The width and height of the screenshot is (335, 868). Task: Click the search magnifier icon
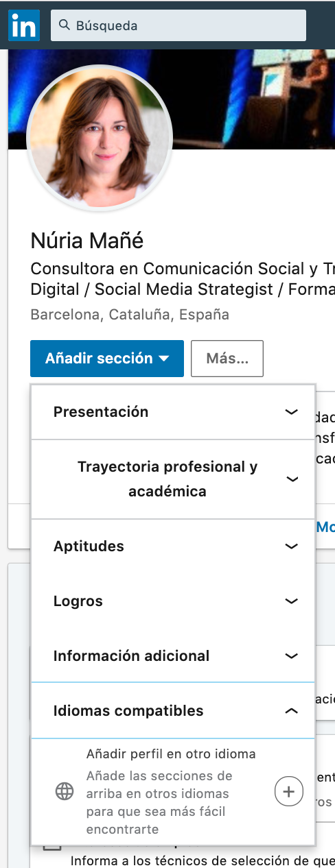click(65, 25)
